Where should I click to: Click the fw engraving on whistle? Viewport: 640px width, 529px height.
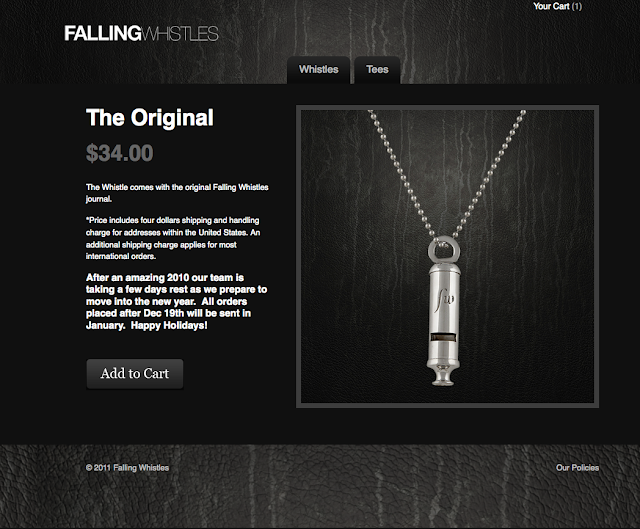point(444,299)
